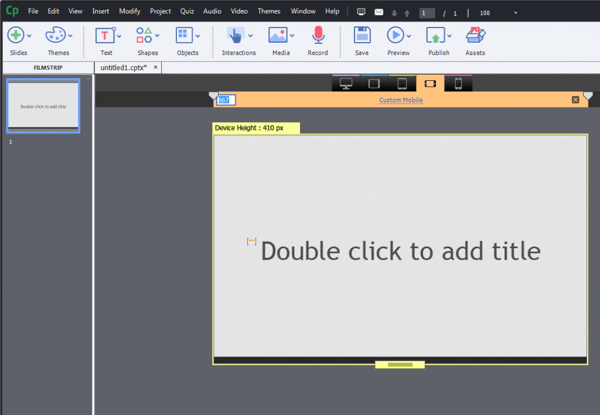Viewport: 600px width, 415px height.
Task: Open the Interactions hand icon
Action: click(236, 36)
